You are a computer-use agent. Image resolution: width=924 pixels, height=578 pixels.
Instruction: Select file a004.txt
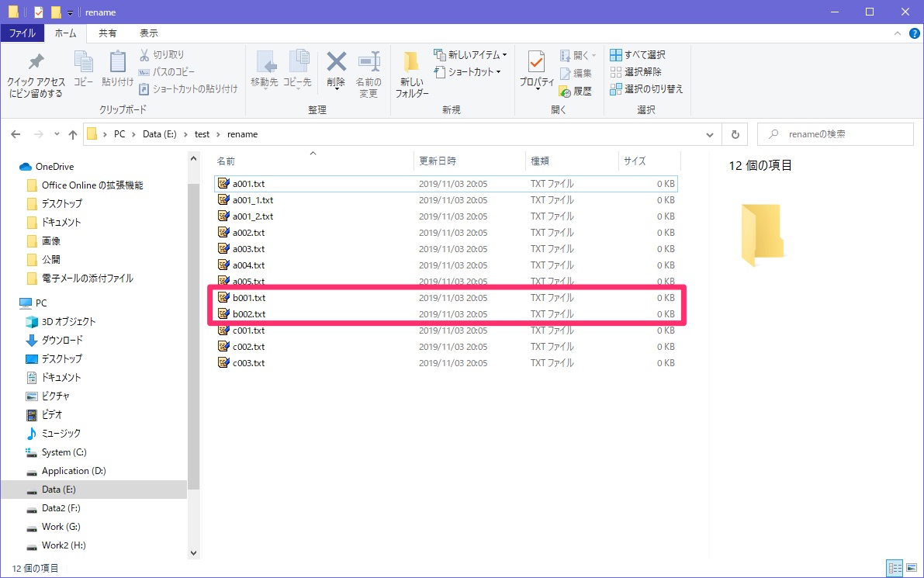tap(446, 265)
